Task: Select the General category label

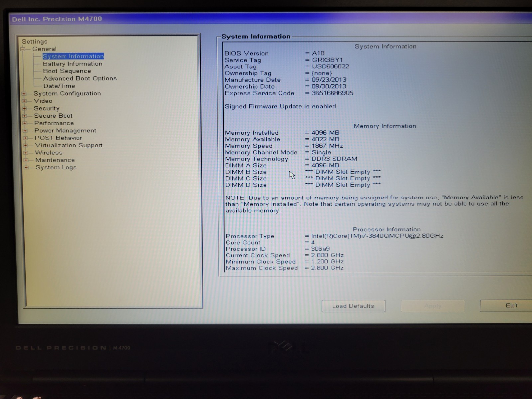Action: pyautogui.click(x=44, y=49)
